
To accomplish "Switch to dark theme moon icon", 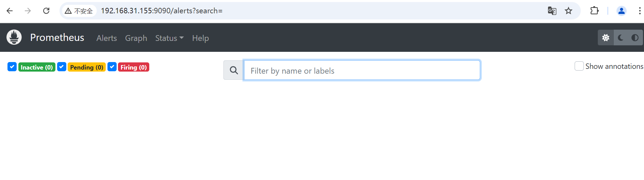I will tap(621, 37).
